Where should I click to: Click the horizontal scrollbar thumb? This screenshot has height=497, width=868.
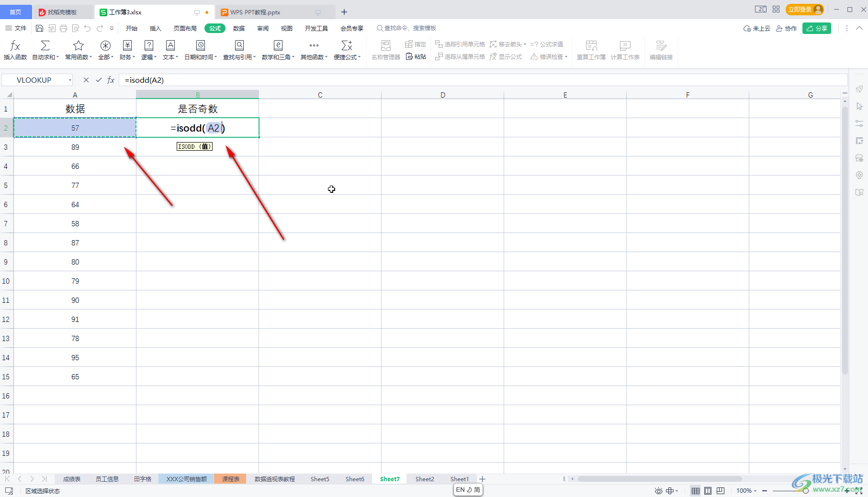point(660,479)
